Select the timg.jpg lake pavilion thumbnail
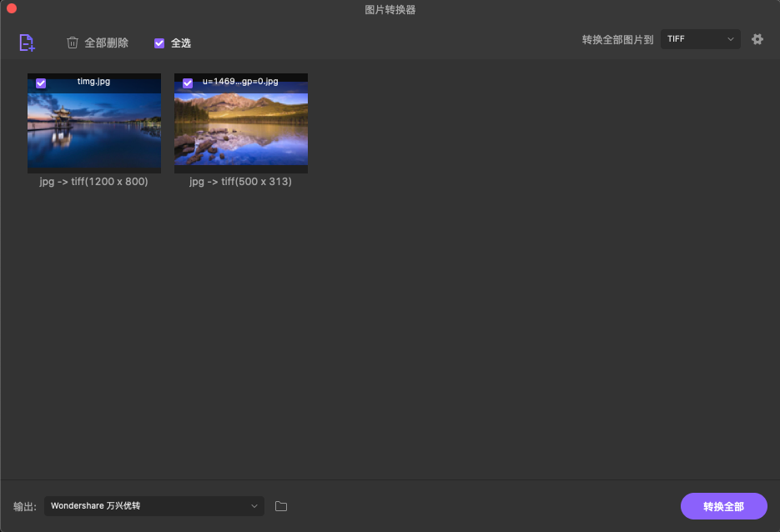 [94, 123]
